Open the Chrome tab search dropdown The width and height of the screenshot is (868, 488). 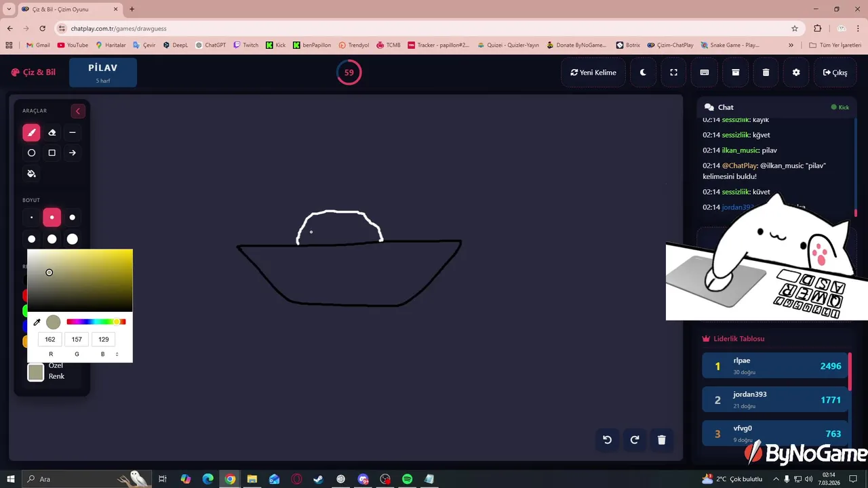point(9,9)
